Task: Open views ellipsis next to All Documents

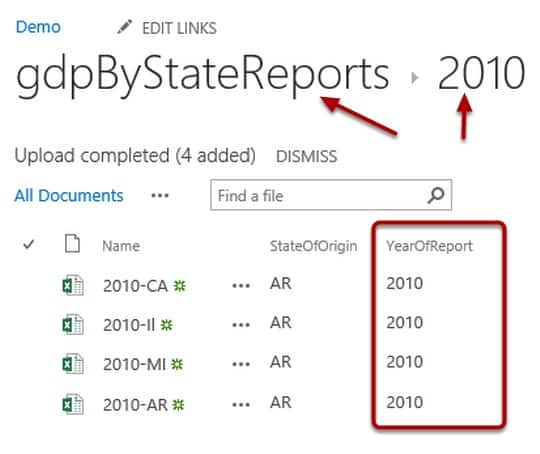Action: [x=160, y=196]
